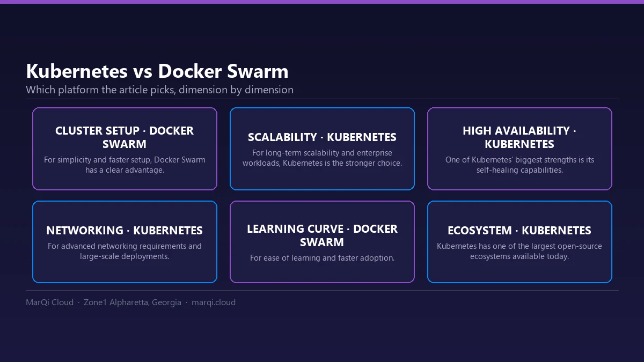The image size is (644, 362).
Task: Click footer text 'Zone1 Alpharetta, Georgia'
Action: (x=133, y=302)
